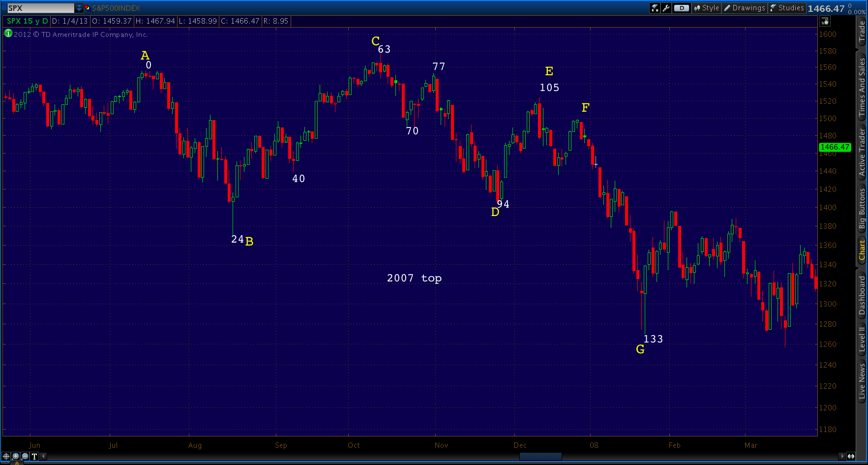Open the Live News side tab
Viewport: 868px width, 465px height.
click(x=862, y=381)
